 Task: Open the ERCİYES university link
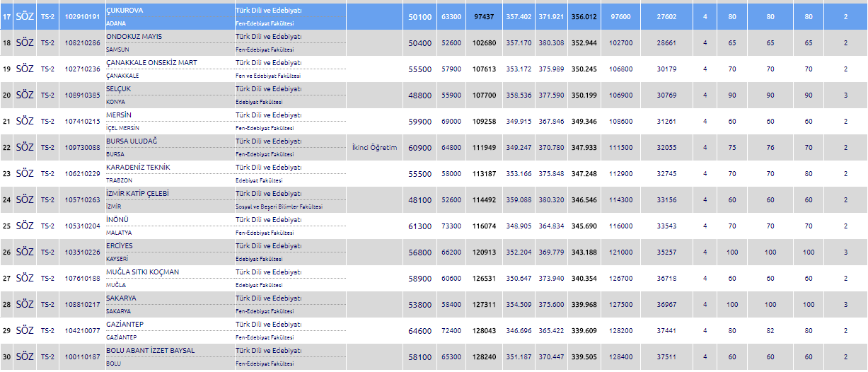(119, 246)
